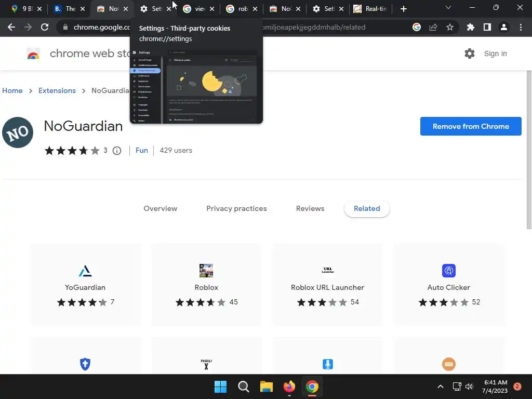532x399 pixels.
Task: Select the Related tab
Action: click(x=367, y=208)
